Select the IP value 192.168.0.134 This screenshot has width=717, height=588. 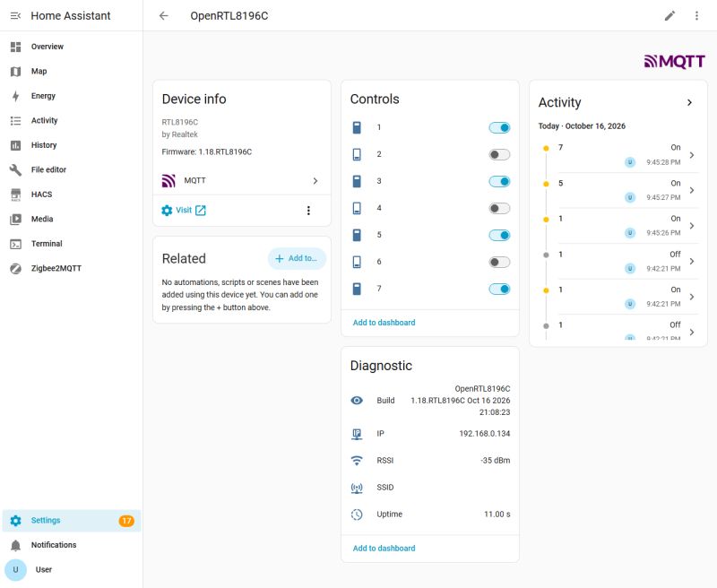484,434
